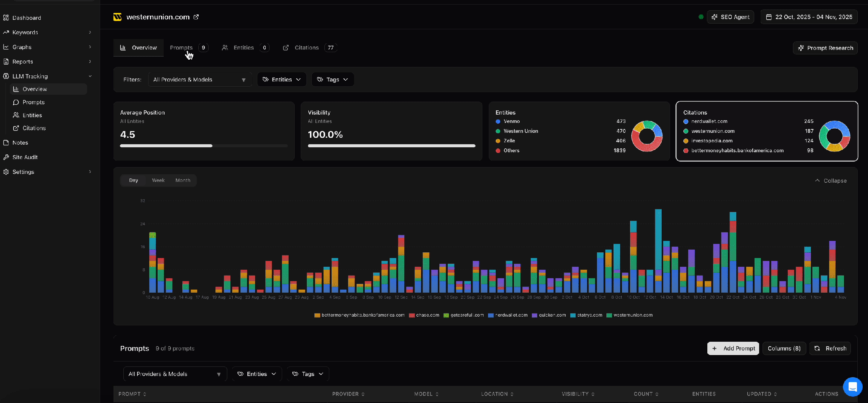Open Notes from the sidebar icon
868x403 pixels.
click(x=6, y=143)
